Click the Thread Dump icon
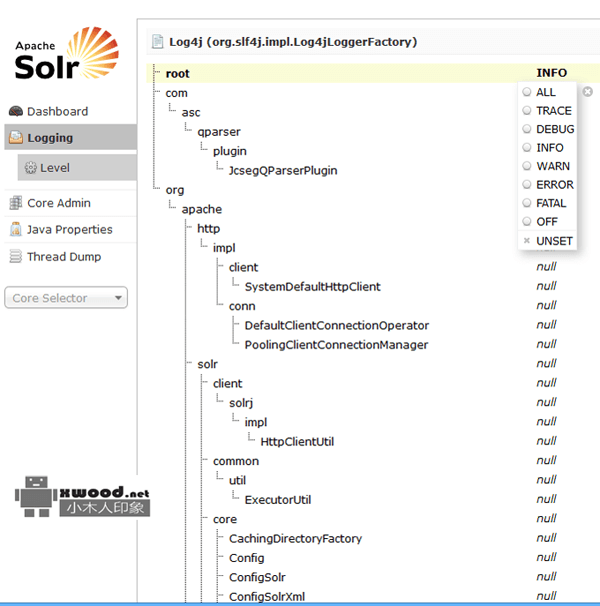This screenshot has width=600, height=606. click(x=15, y=256)
